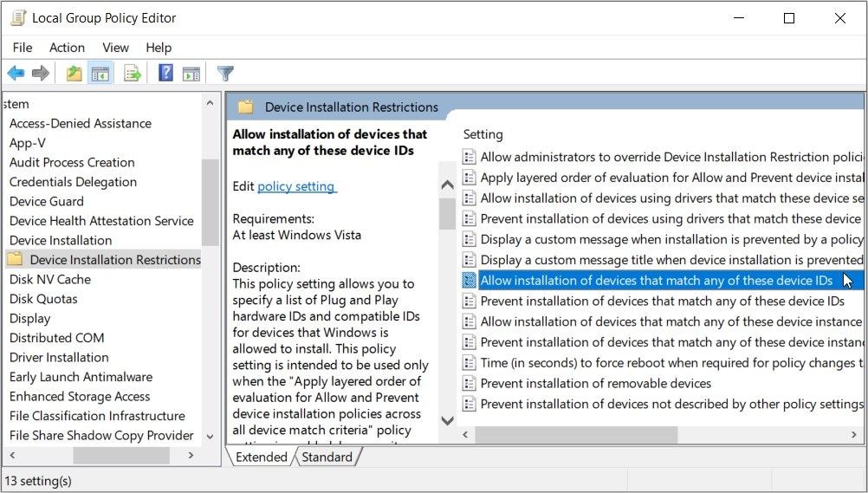This screenshot has width=868, height=493.
Task: Open the File menu
Action: [23, 48]
